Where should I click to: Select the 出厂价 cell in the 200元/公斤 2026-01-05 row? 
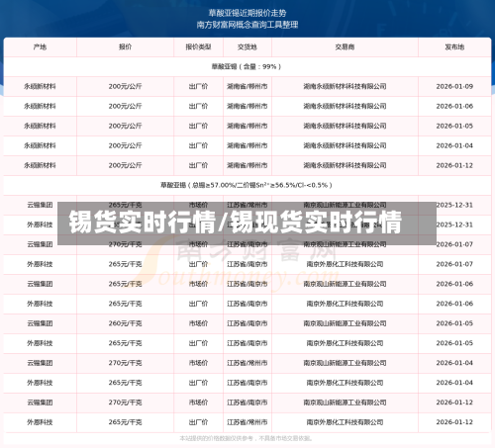[198, 126]
